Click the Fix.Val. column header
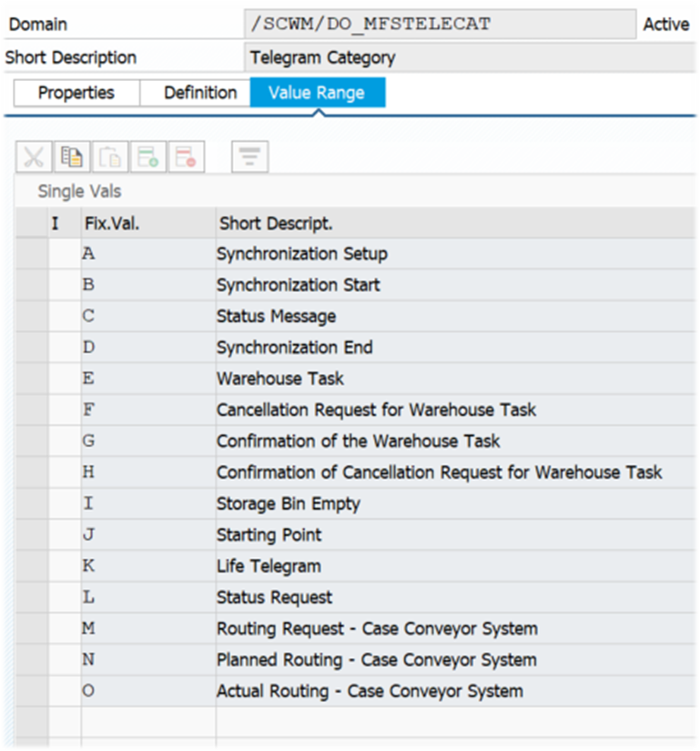The width and height of the screenshot is (700, 751). tap(148, 223)
